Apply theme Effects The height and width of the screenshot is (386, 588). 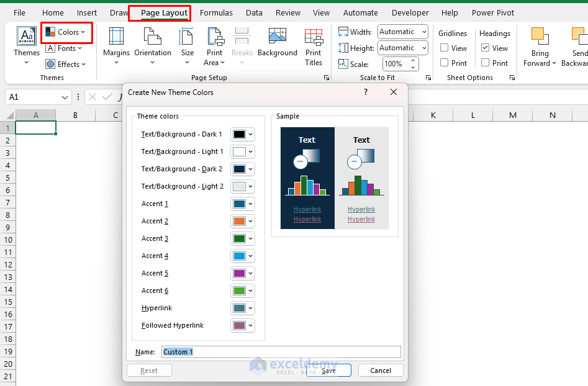[66, 64]
